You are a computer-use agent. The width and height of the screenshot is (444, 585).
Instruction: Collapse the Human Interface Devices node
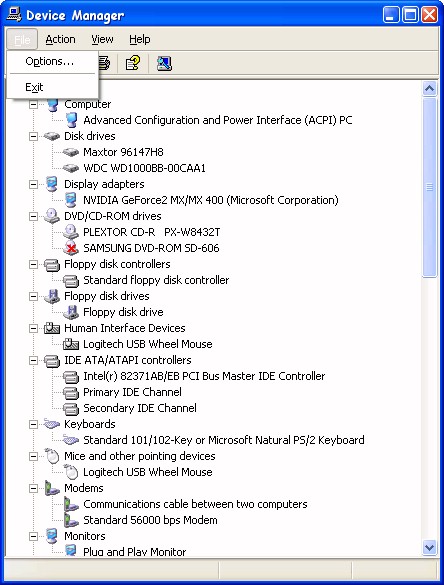34,328
